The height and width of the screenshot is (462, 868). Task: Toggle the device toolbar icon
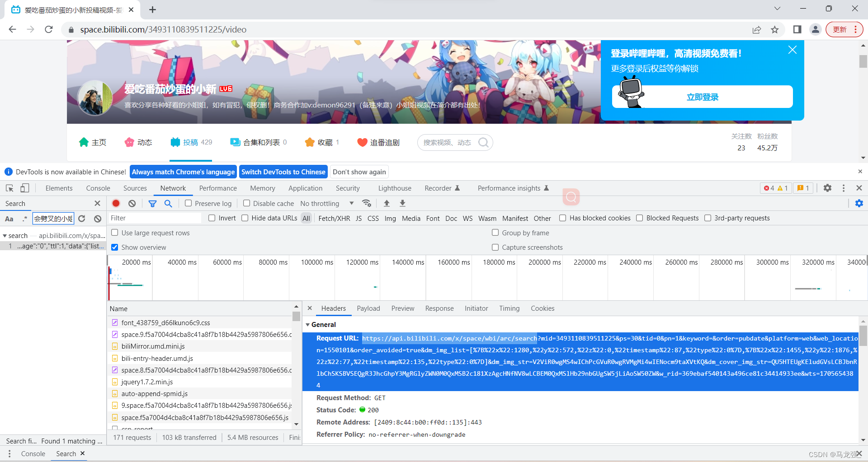tap(25, 188)
